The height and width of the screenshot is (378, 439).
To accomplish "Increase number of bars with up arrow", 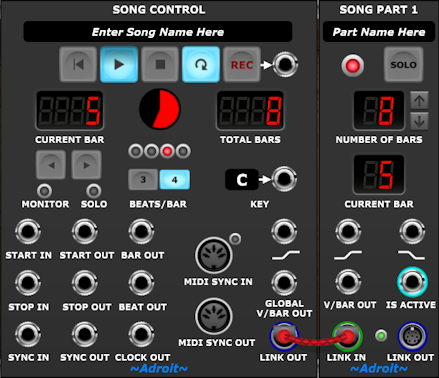I will (419, 100).
